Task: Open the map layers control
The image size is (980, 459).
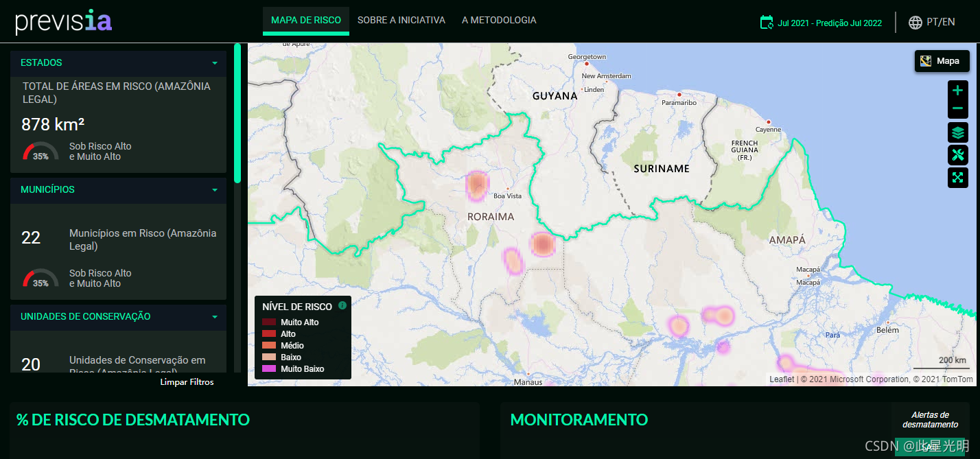Action: [x=958, y=132]
